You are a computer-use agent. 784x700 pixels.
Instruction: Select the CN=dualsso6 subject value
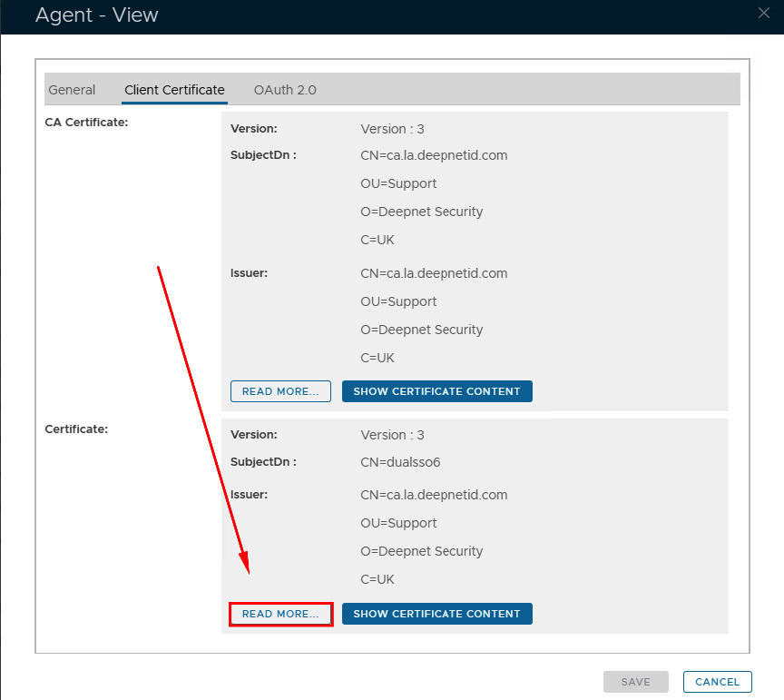[x=400, y=462]
